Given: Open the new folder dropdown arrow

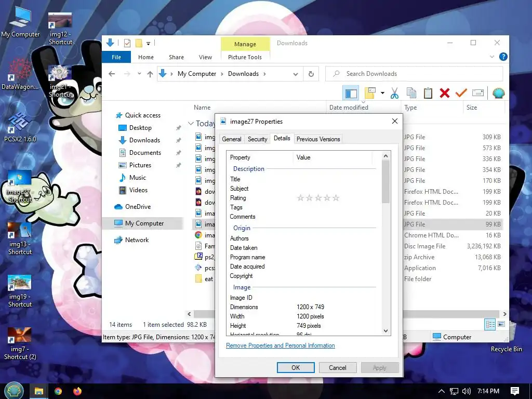Looking at the screenshot, I should 382,93.
